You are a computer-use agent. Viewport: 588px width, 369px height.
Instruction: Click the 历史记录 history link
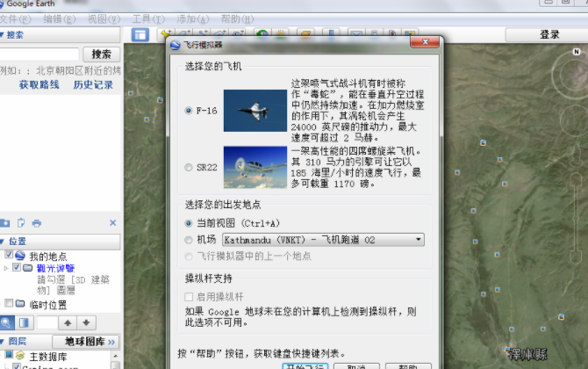(93, 85)
